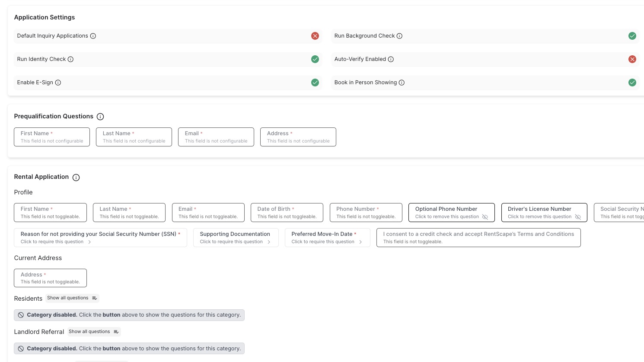Click info icon next to Auto-Verify Enabled

pyautogui.click(x=391, y=59)
